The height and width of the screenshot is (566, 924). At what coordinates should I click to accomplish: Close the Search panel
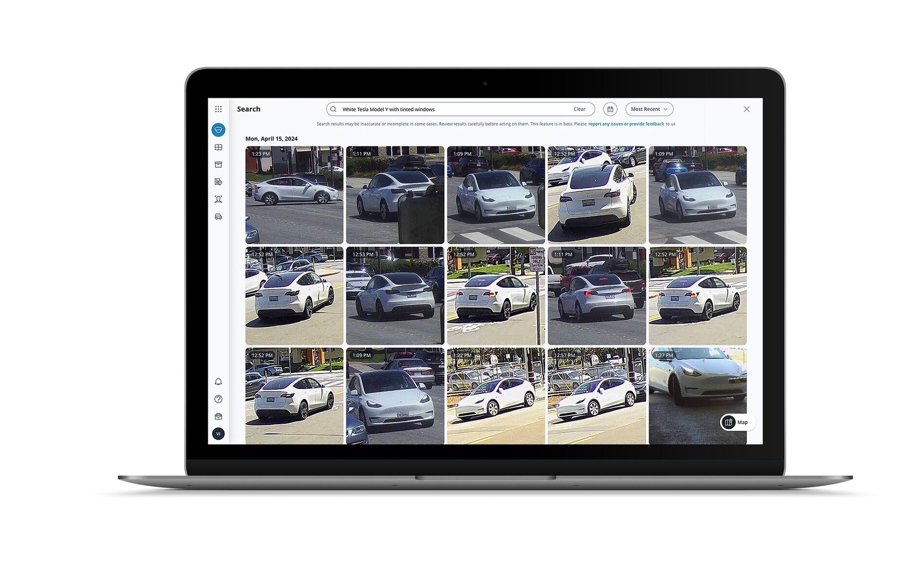(746, 109)
